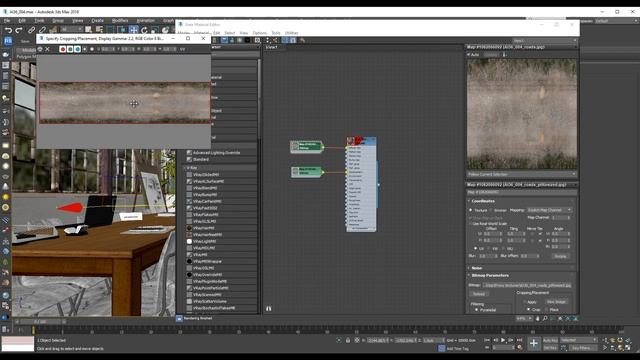Select the Environ radio button
Screen dimensions: 640x360
pyautogui.click(x=491, y=210)
